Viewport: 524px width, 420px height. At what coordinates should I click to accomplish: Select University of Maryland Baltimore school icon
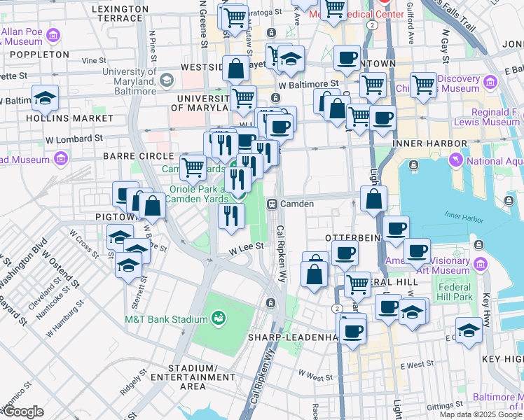coord(167,80)
